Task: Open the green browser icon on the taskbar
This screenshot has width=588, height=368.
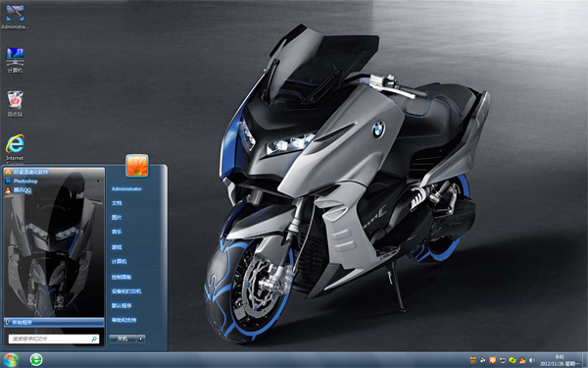Action: pos(36,360)
